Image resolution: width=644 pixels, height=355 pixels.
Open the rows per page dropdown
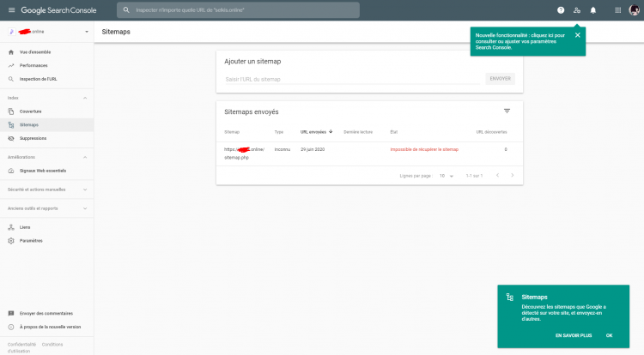click(445, 175)
